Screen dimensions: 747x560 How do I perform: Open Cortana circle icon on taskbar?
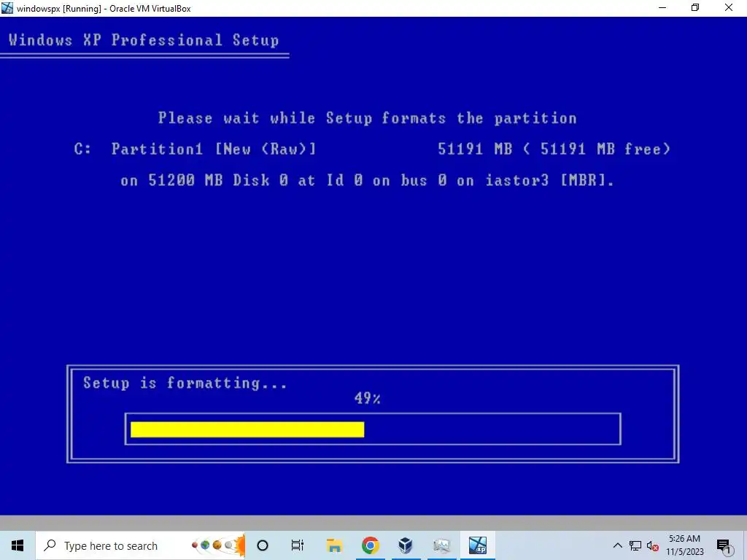coord(263,545)
